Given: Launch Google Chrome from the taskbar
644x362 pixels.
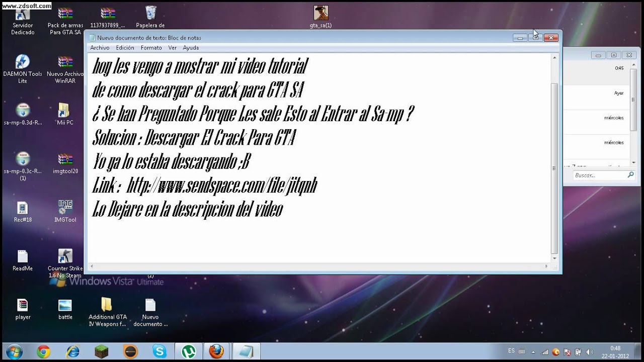Looking at the screenshot, I should click(x=43, y=352).
